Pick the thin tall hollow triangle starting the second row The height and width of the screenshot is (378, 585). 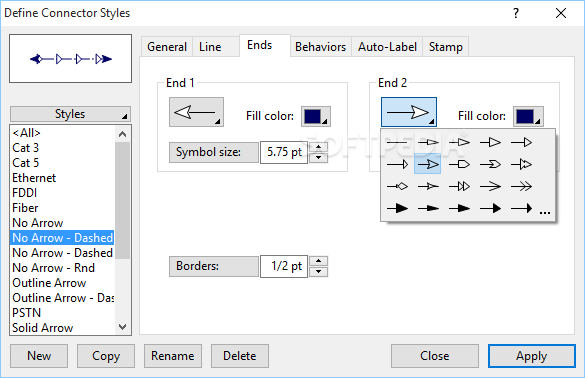397,164
